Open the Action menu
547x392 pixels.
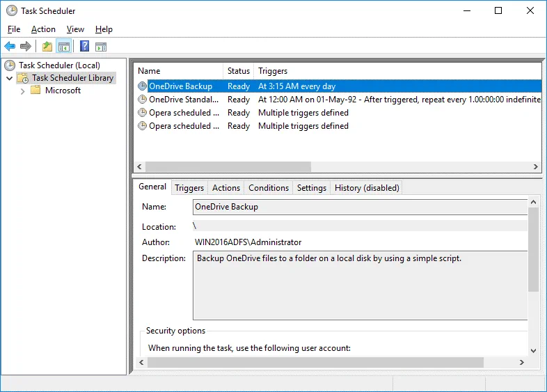[43, 29]
